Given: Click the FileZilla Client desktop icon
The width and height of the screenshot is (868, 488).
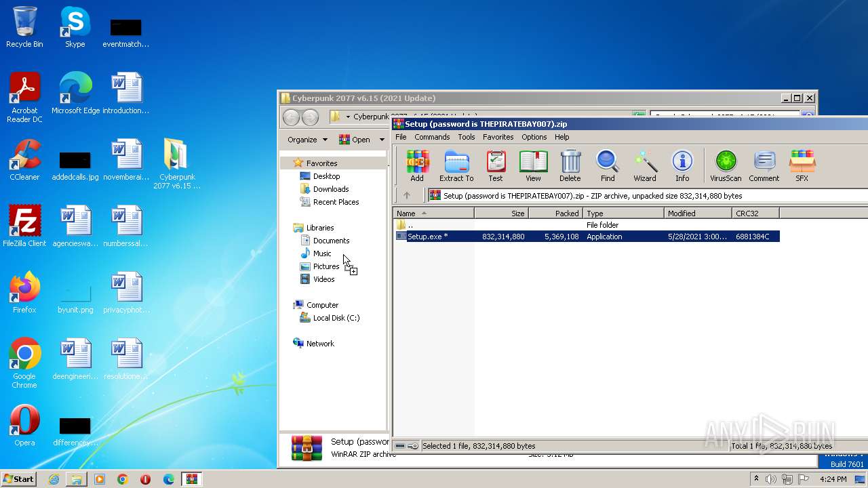Looking at the screenshot, I should (x=24, y=226).
